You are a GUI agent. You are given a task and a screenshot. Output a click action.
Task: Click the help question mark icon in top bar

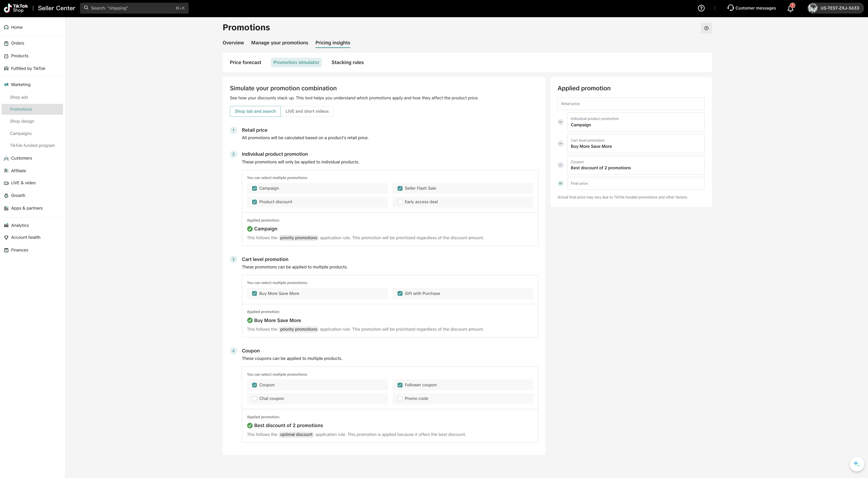(701, 8)
